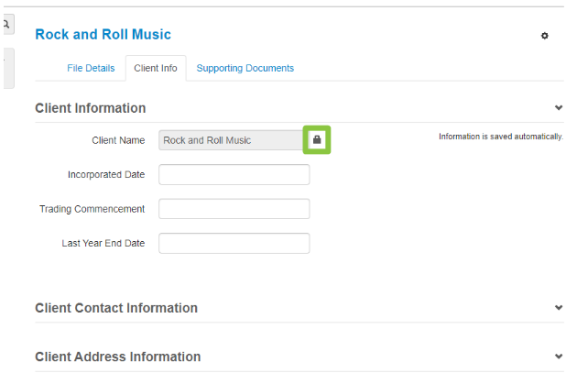This screenshot has width=588, height=384.
Task: Click the Client Contact Information heading
Action: pos(116,308)
